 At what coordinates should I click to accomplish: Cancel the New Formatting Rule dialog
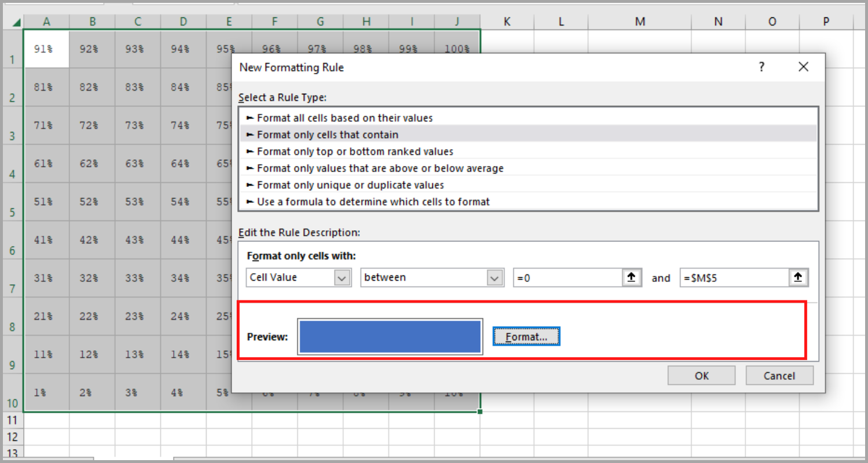pos(779,375)
